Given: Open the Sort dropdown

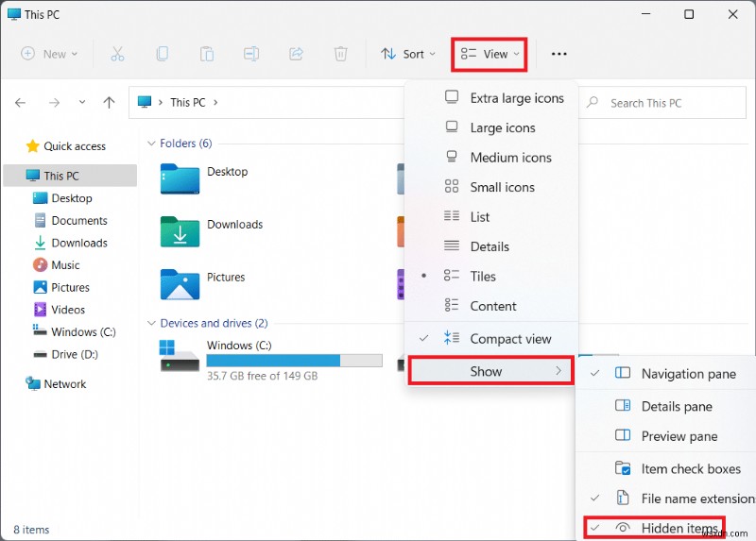Looking at the screenshot, I should pos(407,54).
